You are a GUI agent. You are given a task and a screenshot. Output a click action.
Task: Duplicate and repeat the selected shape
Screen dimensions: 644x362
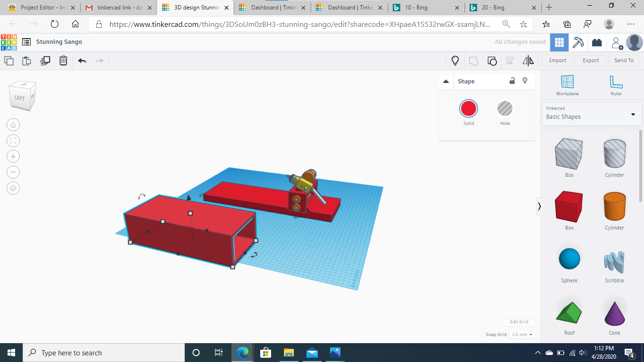pos(45,61)
